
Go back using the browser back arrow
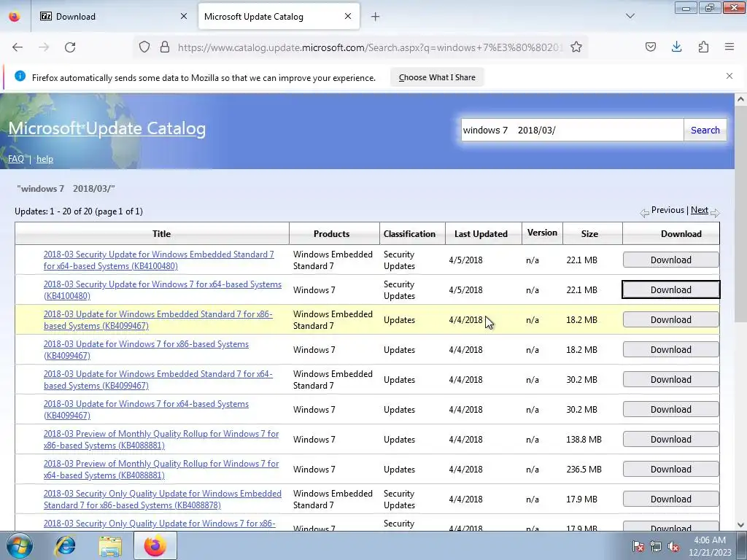coord(18,47)
